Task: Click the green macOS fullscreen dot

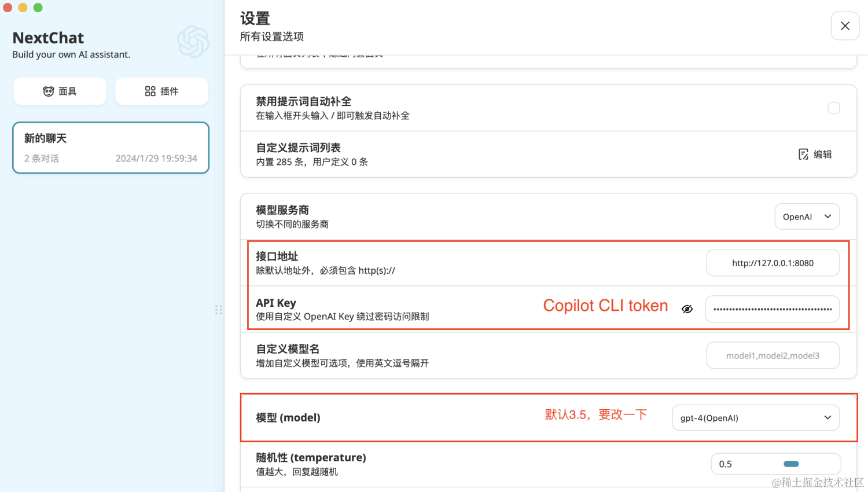Action: tap(38, 8)
